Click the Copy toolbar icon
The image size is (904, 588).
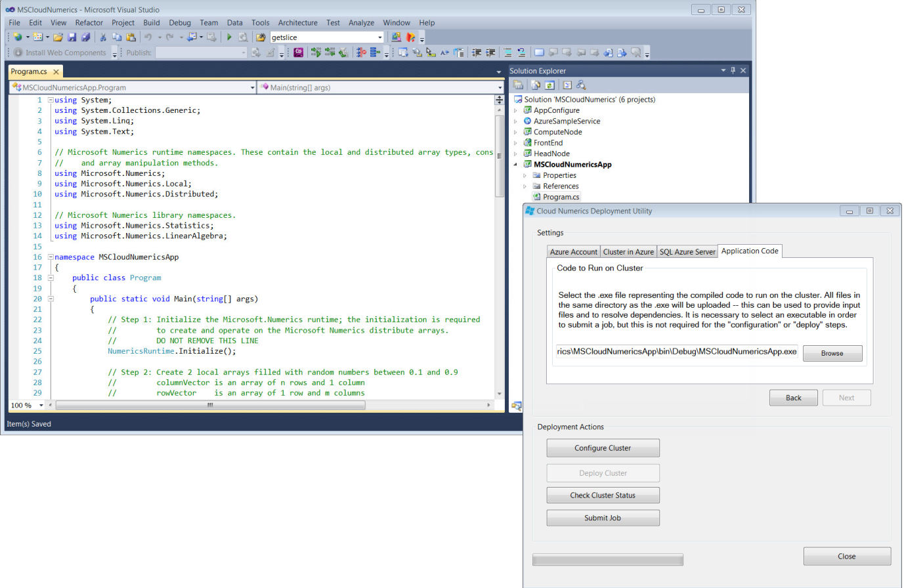117,37
